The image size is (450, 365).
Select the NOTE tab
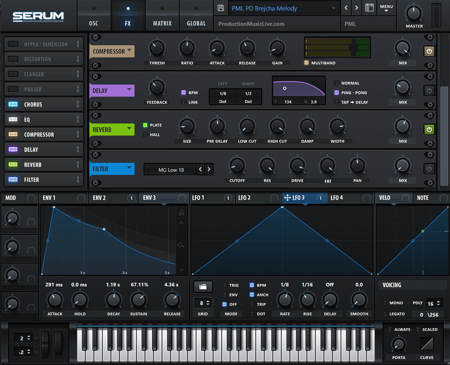[432, 198]
